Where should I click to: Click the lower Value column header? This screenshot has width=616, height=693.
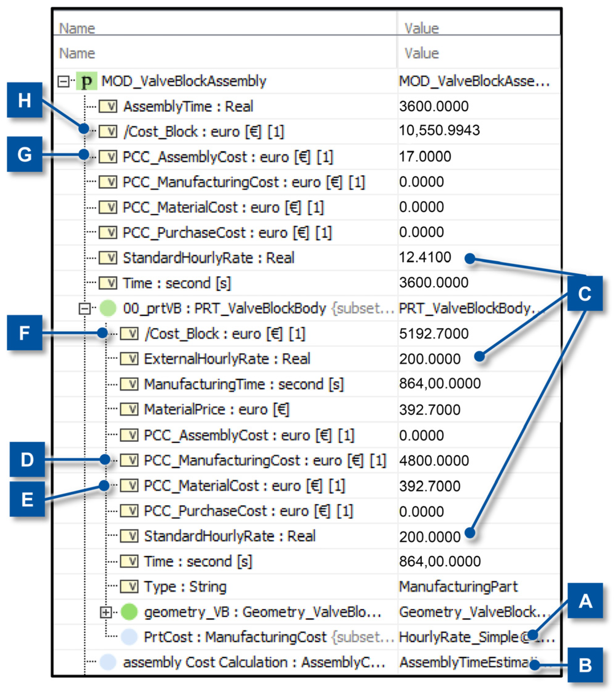[421, 53]
